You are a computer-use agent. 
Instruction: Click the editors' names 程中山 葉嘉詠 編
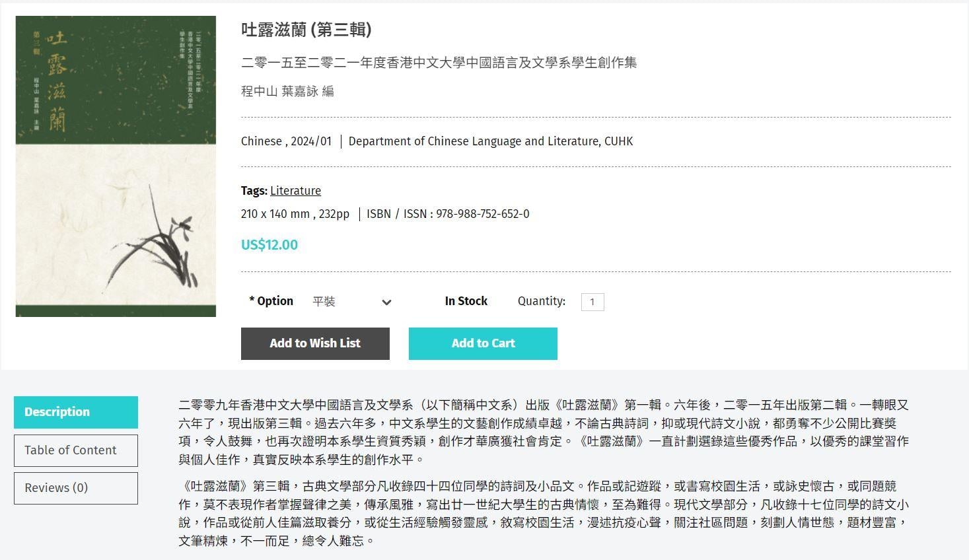[287, 92]
